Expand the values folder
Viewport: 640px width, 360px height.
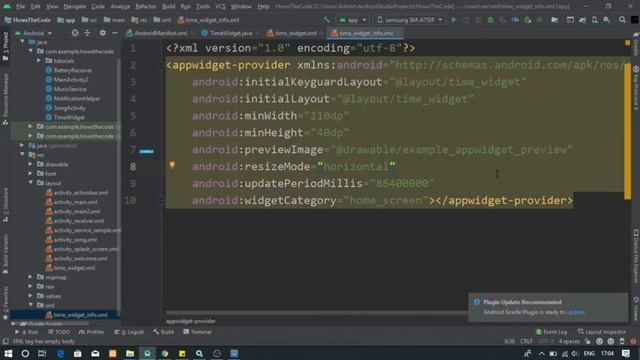(31, 296)
